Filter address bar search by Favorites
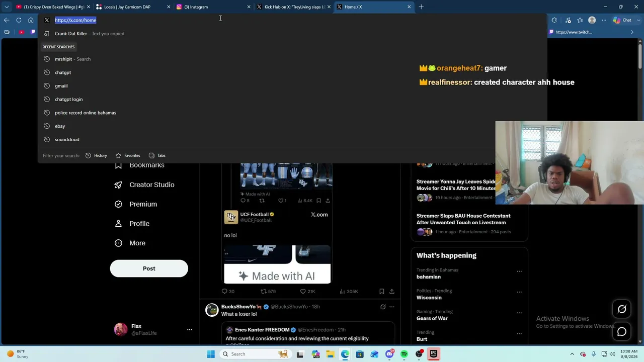Image resolution: width=644 pixels, height=362 pixels. (128, 156)
